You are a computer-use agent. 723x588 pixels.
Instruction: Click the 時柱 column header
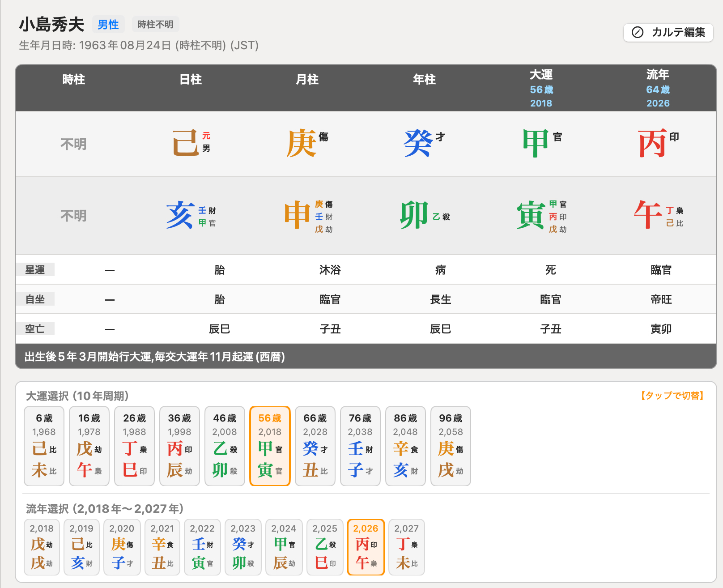tap(74, 80)
